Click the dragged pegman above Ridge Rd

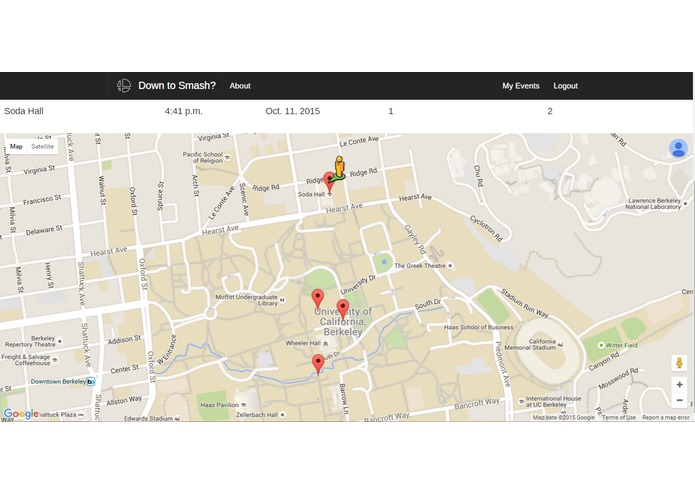pyautogui.click(x=339, y=167)
